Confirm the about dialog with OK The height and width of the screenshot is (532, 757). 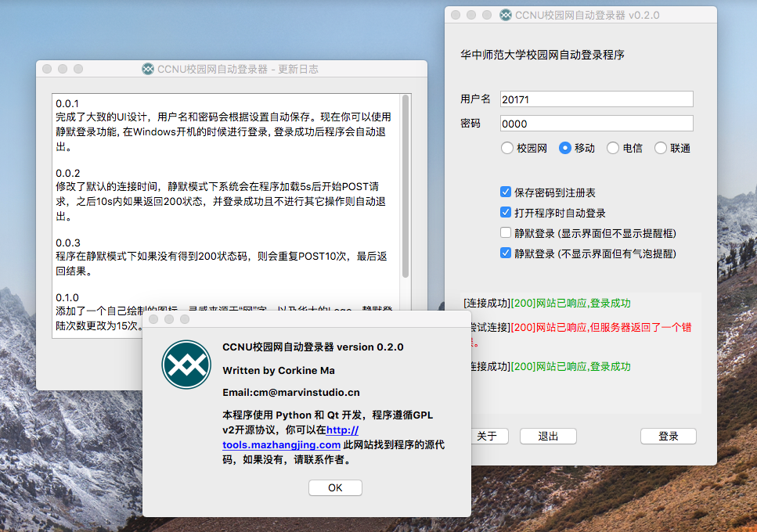(x=335, y=487)
